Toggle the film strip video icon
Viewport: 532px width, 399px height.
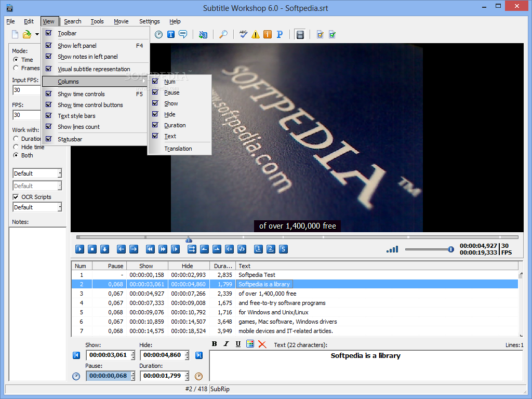[x=300, y=34]
